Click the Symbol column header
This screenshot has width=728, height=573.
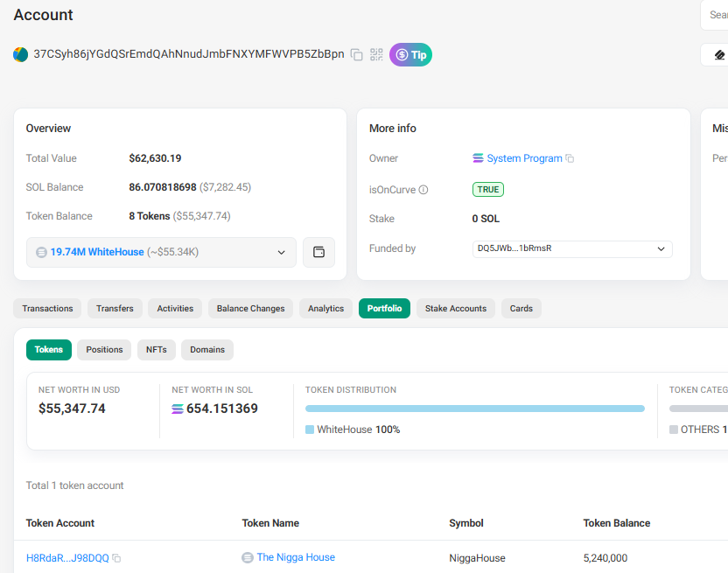[466, 523]
